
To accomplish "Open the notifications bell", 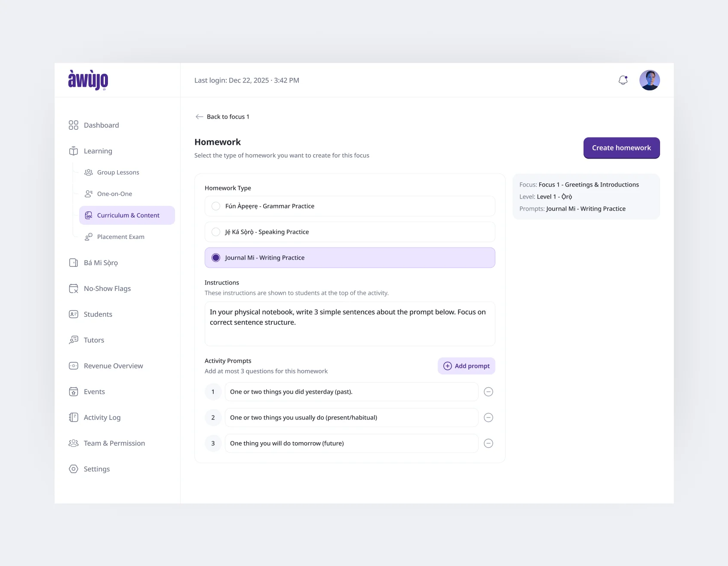I will tap(623, 80).
